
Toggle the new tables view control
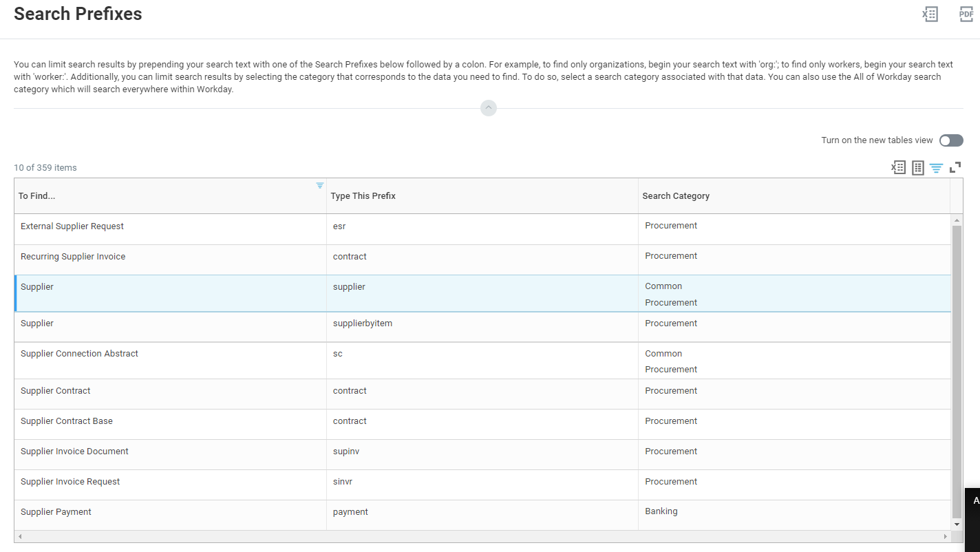point(951,140)
